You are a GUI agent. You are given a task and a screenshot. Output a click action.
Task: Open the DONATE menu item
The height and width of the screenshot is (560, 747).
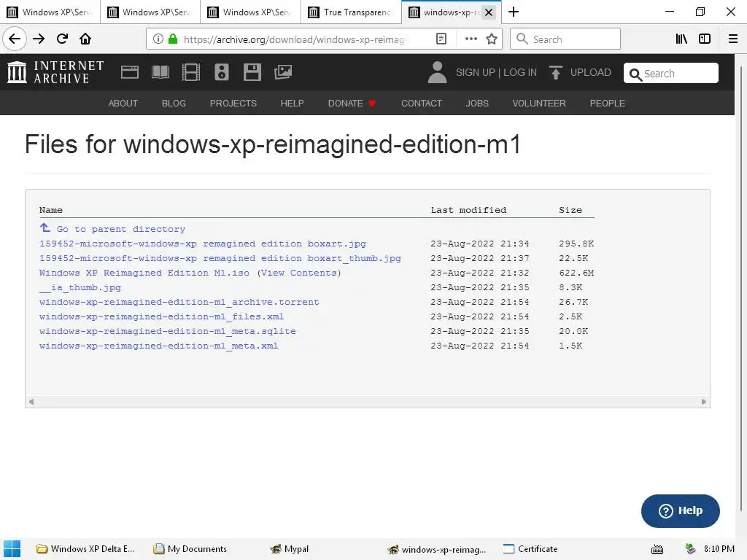tap(352, 104)
